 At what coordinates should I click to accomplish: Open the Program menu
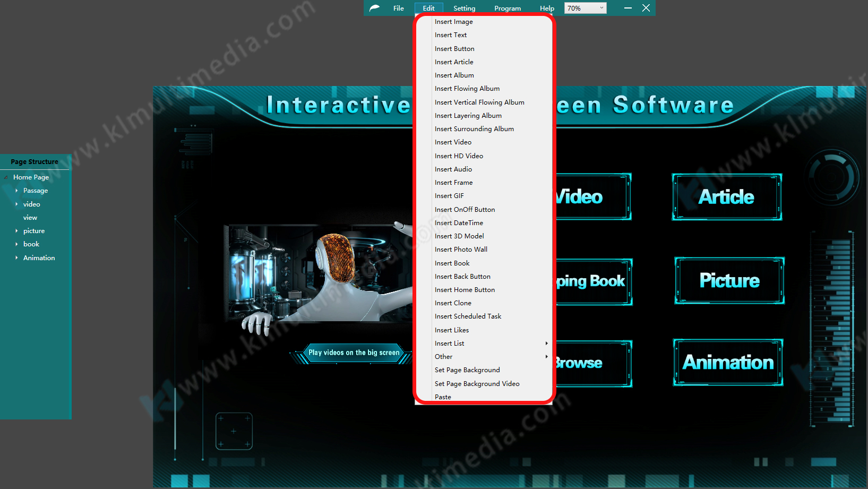[507, 8]
